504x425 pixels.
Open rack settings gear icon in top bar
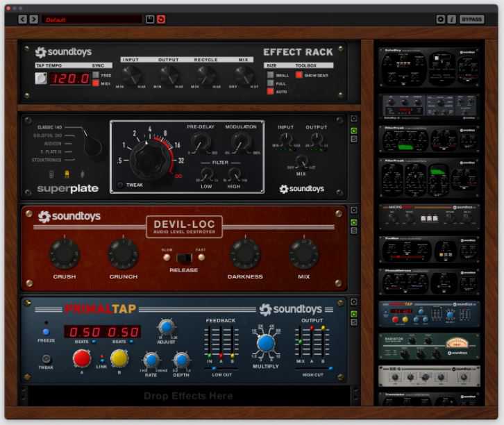tap(441, 19)
